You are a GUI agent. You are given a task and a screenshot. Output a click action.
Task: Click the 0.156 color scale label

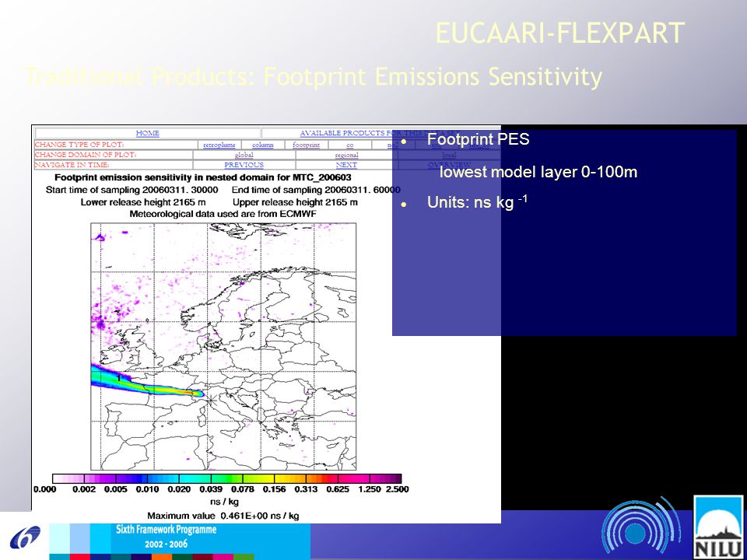[x=275, y=489]
